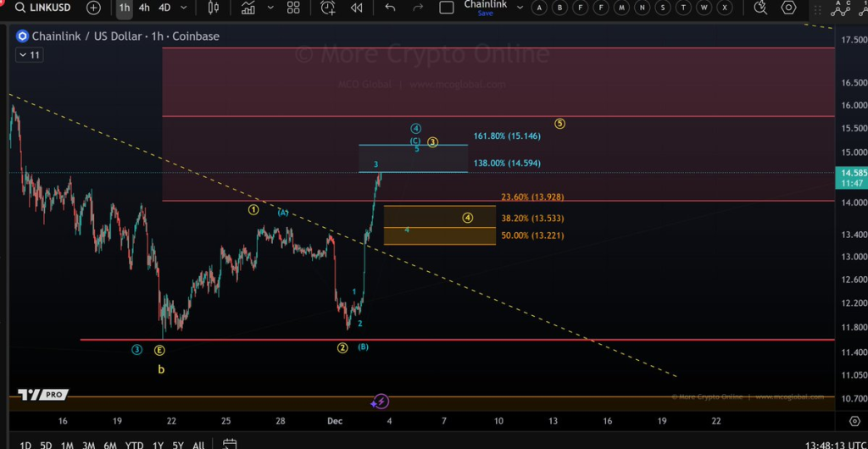Select the YTD date range tab
868x449 pixels.
[x=134, y=445]
